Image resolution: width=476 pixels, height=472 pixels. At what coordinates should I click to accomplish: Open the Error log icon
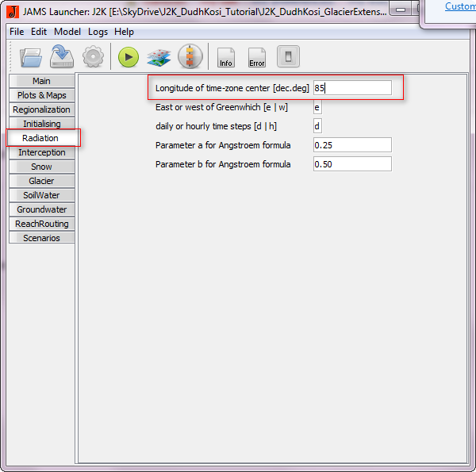click(x=257, y=57)
